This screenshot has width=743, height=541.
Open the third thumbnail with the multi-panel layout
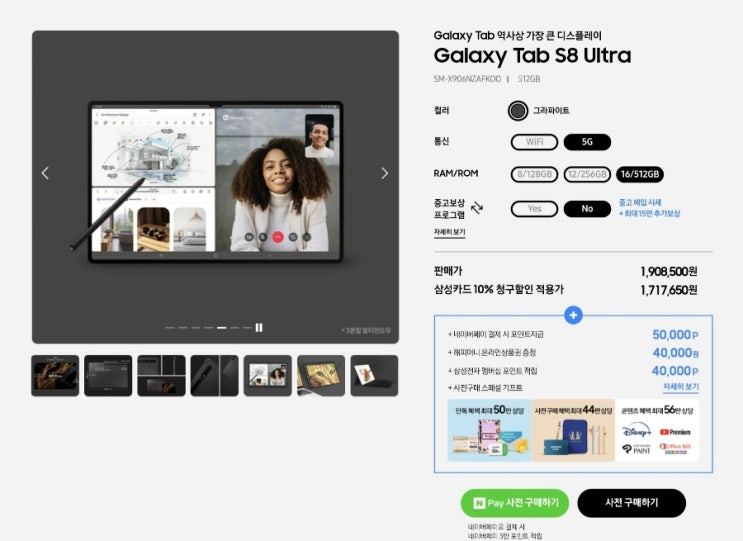pos(161,376)
